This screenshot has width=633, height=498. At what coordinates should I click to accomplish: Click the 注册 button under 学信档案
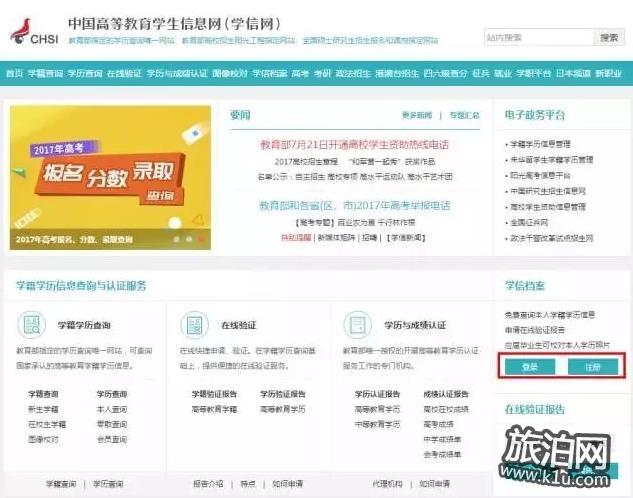click(x=593, y=366)
